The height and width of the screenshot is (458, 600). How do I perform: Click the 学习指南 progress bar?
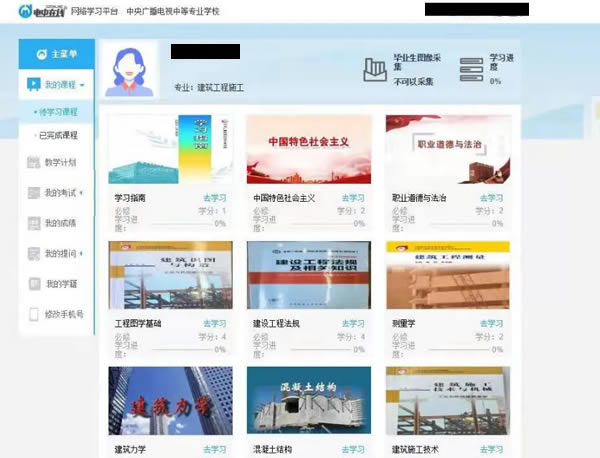coord(182,224)
